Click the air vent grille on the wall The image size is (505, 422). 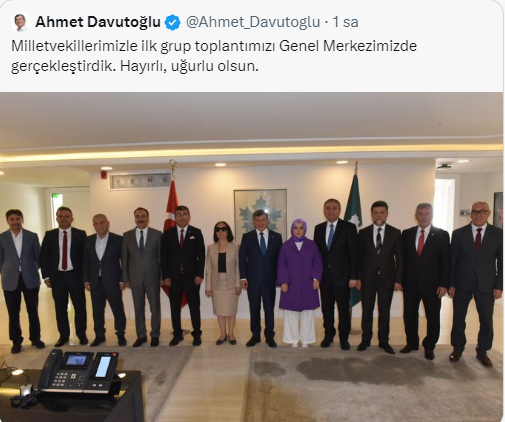coord(140,181)
